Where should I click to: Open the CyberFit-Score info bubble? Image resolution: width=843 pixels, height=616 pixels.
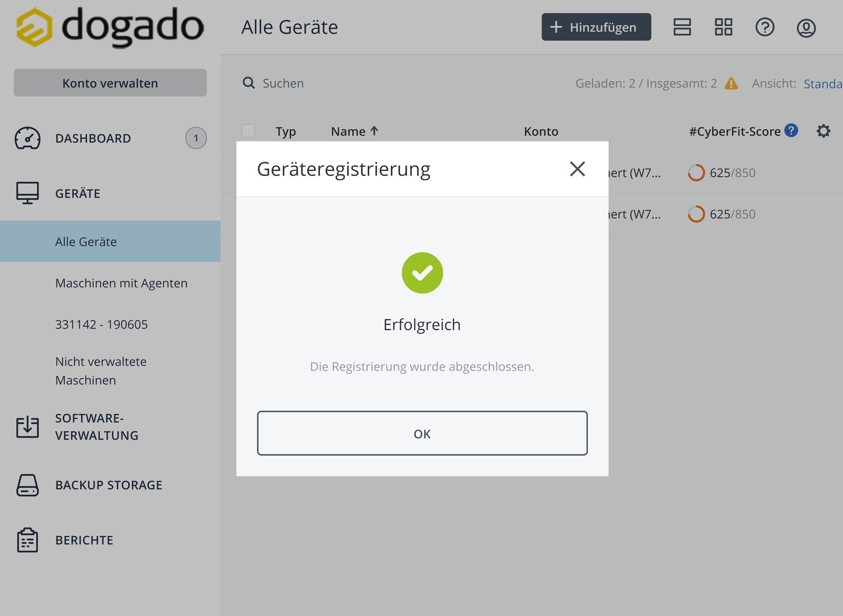coord(791,131)
